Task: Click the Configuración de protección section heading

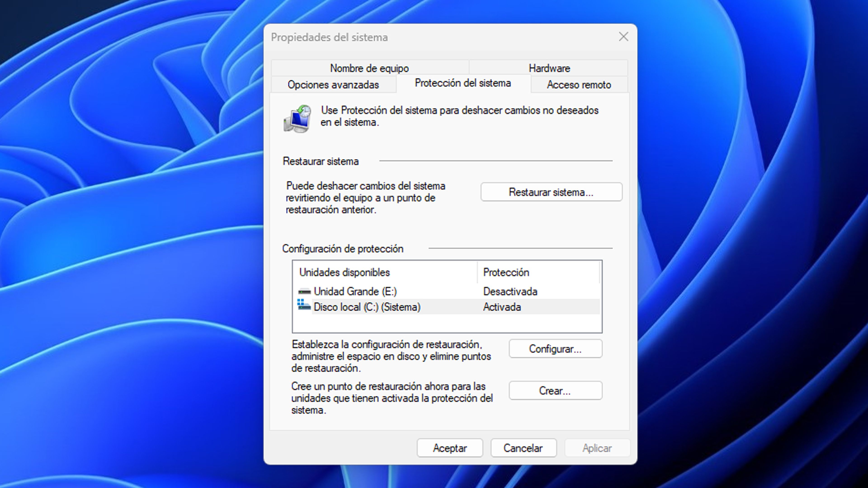Action: pos(343,249)
